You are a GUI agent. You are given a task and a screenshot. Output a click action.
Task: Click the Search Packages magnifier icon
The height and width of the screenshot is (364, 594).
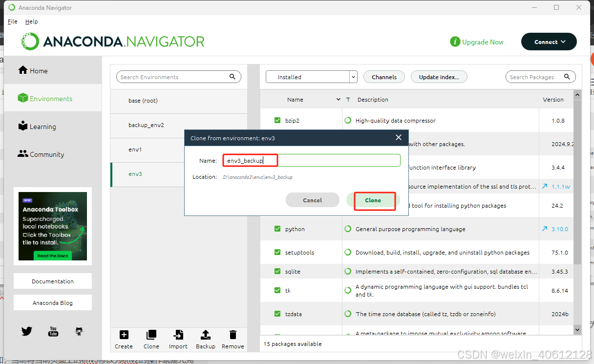(567, 77)
